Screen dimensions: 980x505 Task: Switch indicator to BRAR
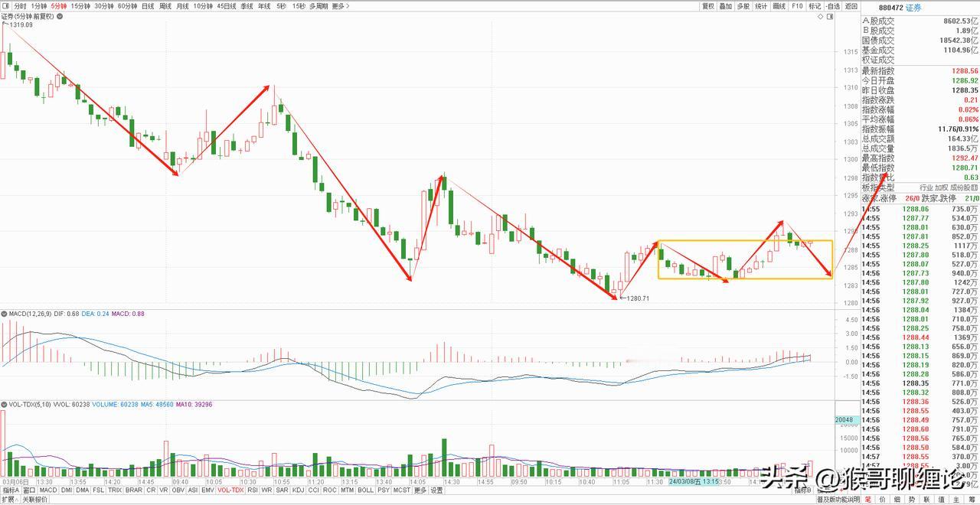tap(134, 490)
